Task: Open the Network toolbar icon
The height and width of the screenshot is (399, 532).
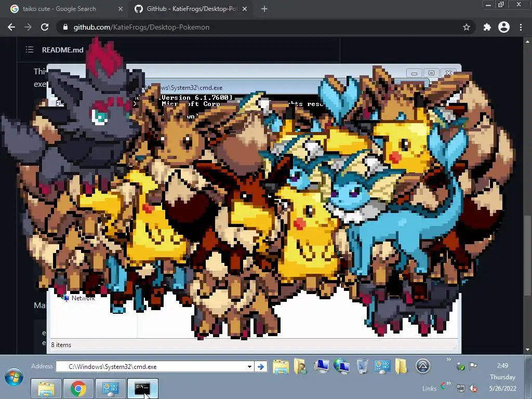Action: [341, 366]
